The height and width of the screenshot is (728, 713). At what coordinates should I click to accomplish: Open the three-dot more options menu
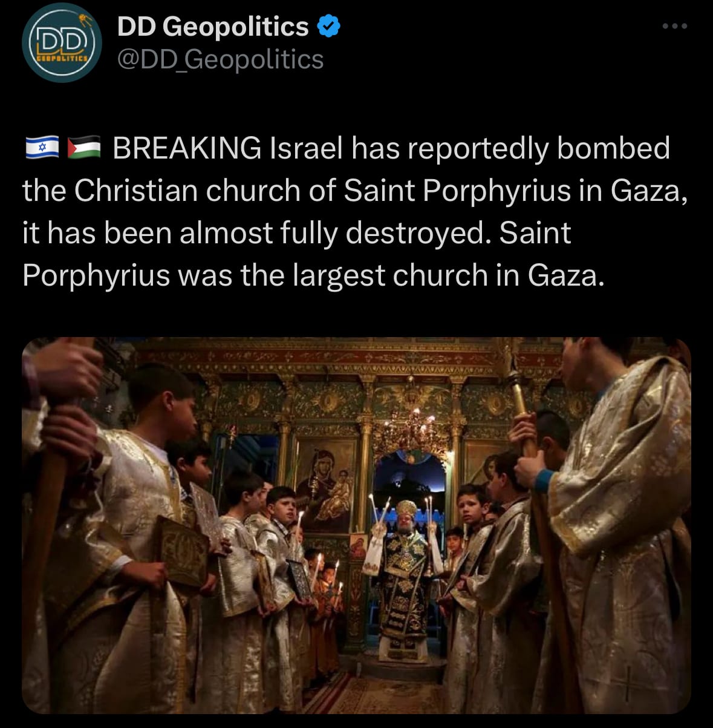[x=675, y=26]
